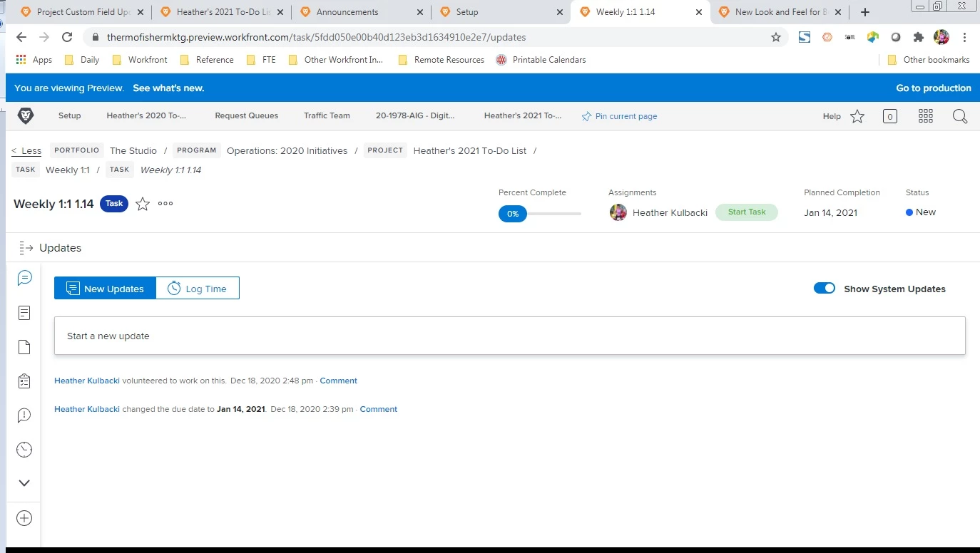Image resolution: width=980 pixels, height=553 pixels.
Task: Click Go to production link
Action: coord(934,88)
